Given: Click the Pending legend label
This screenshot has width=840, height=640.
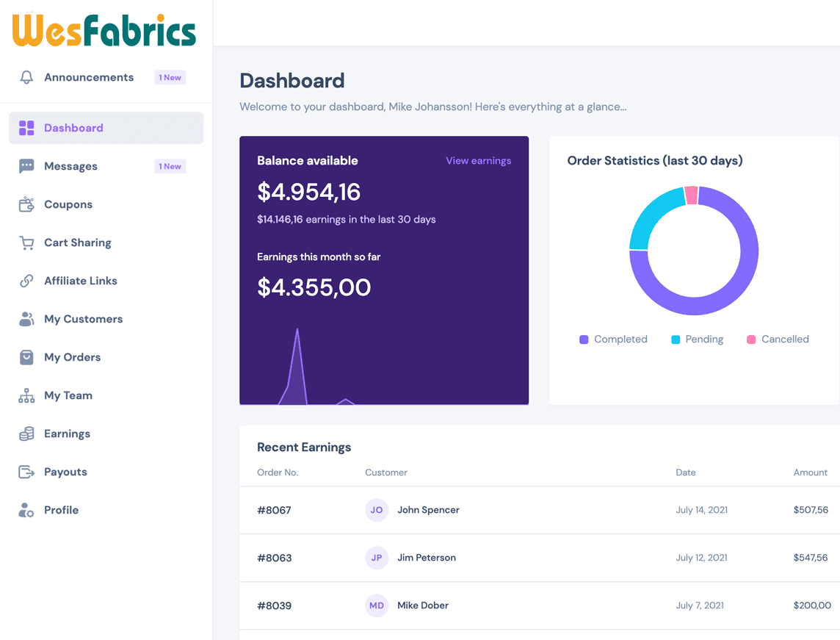Looking at the screenshot, I should [704, 339].
